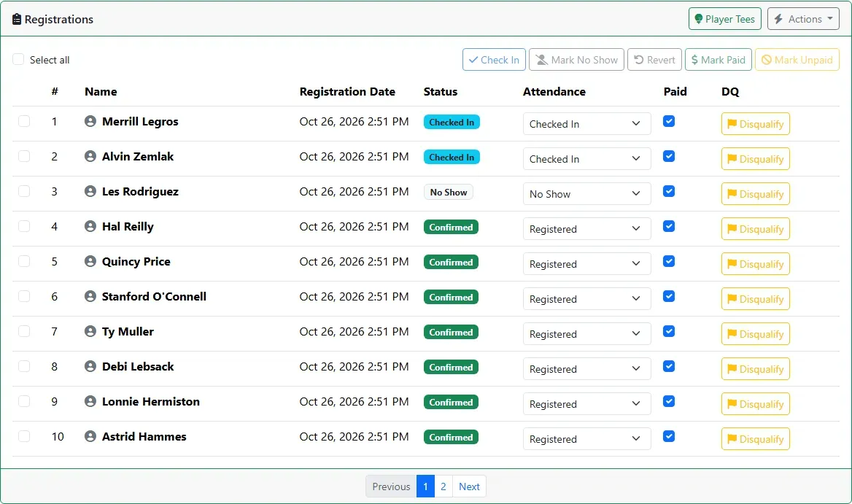Click the clipboard icon beside Registrations title
852x504 pixels.
tap(17, 19)
